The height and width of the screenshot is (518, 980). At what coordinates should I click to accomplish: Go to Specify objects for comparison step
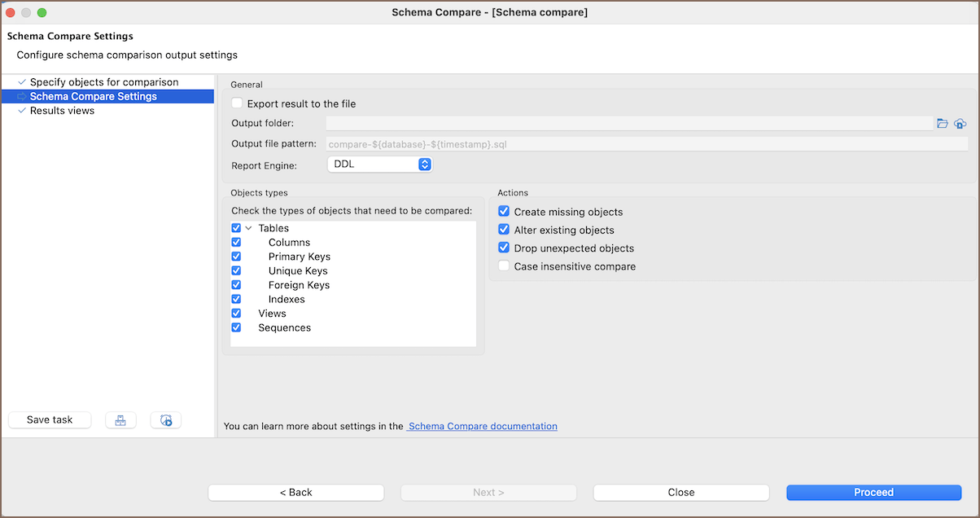click(x=103, y=82)
